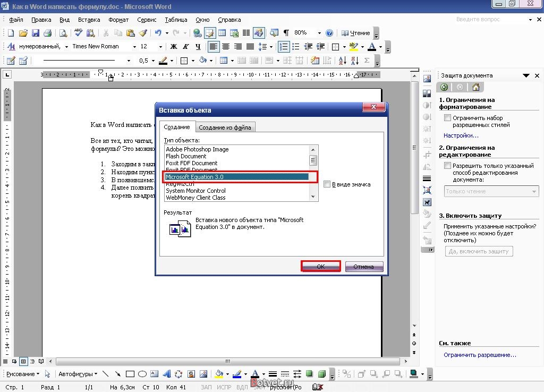The width and height of the screenshot is (544, 392).
Task: Insert WordArt from Drawing toolbar
Action: point(166,374)
